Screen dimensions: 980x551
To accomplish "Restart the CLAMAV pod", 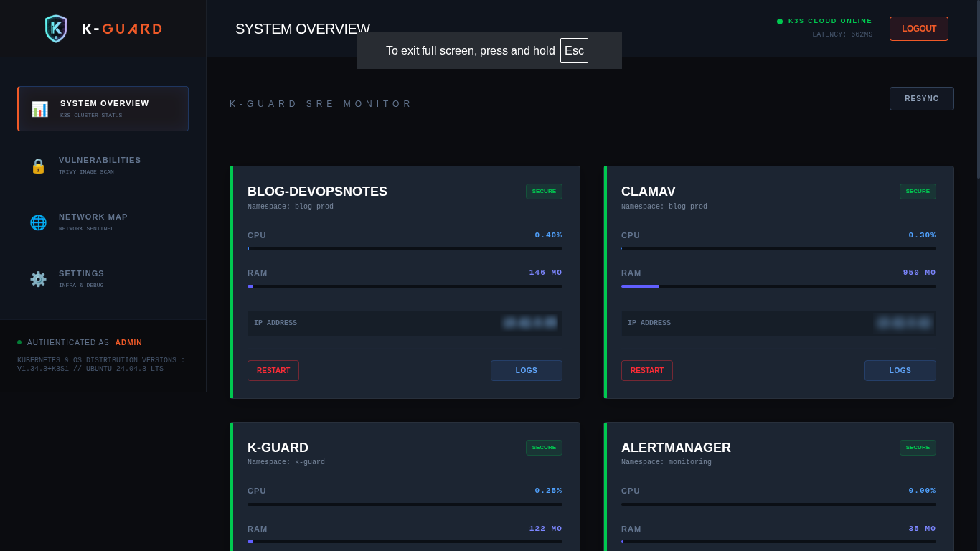I will click(x=646, y=370).
